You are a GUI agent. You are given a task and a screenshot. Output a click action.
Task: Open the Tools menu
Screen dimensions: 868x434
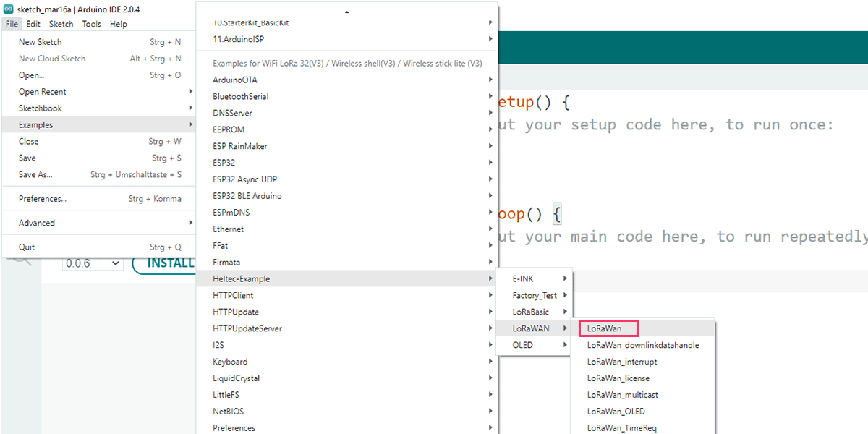coord(92,24)
